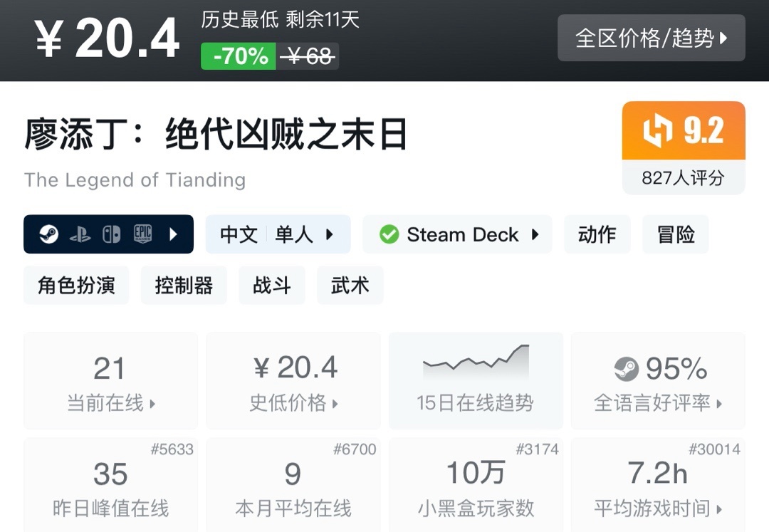Open the 控制器 tag
The height and width of the screenshot is (532, 769).
184,286
